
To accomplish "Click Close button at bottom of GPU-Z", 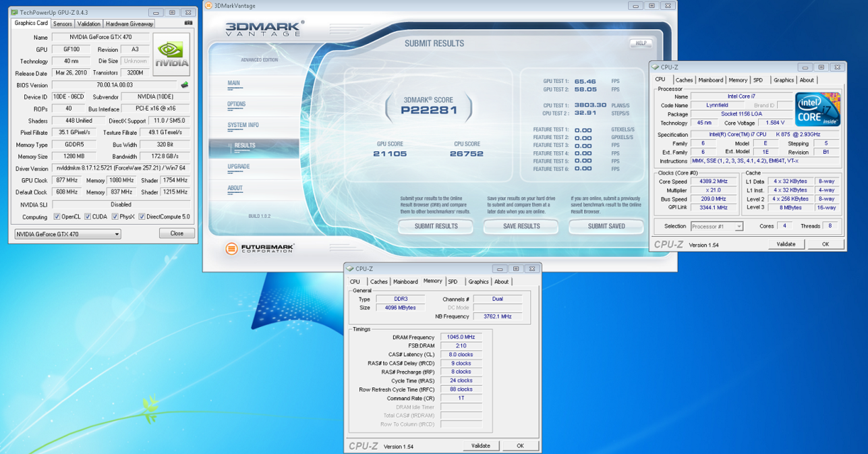I will tap(177, 233).
